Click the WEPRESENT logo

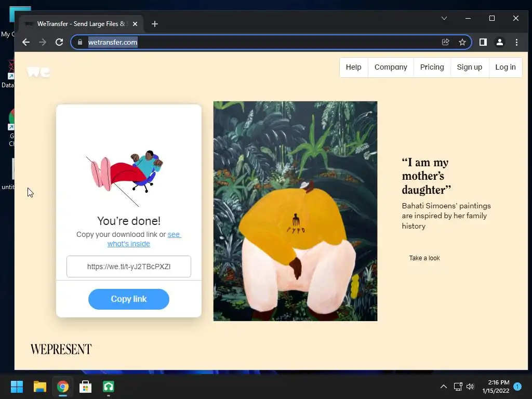pos(61,349)
